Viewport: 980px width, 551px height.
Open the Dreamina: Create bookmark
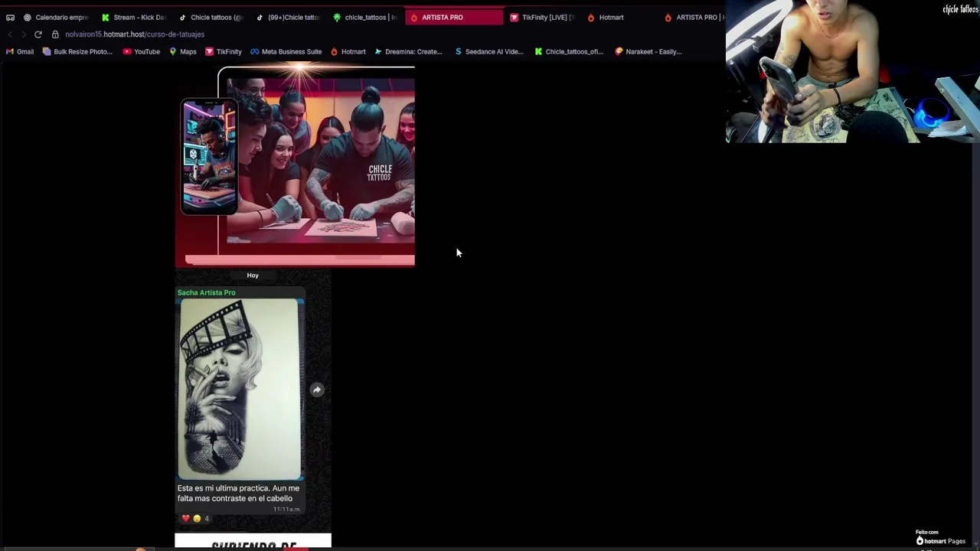408,51
